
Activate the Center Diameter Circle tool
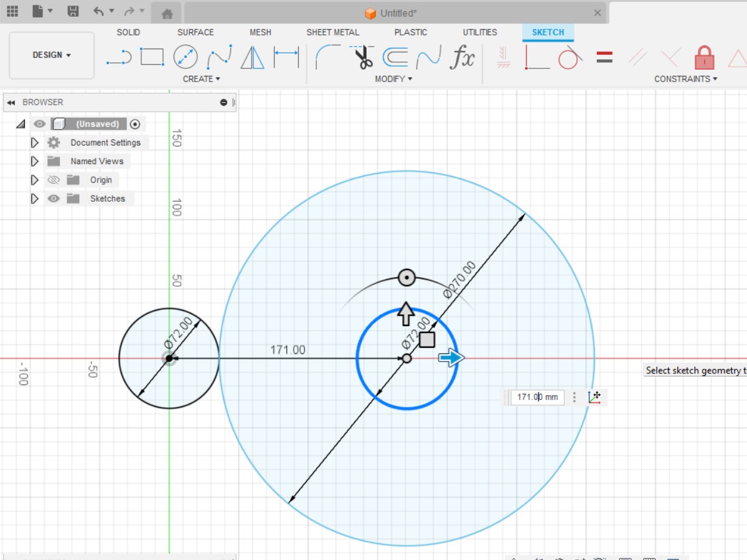pos(185,56)
